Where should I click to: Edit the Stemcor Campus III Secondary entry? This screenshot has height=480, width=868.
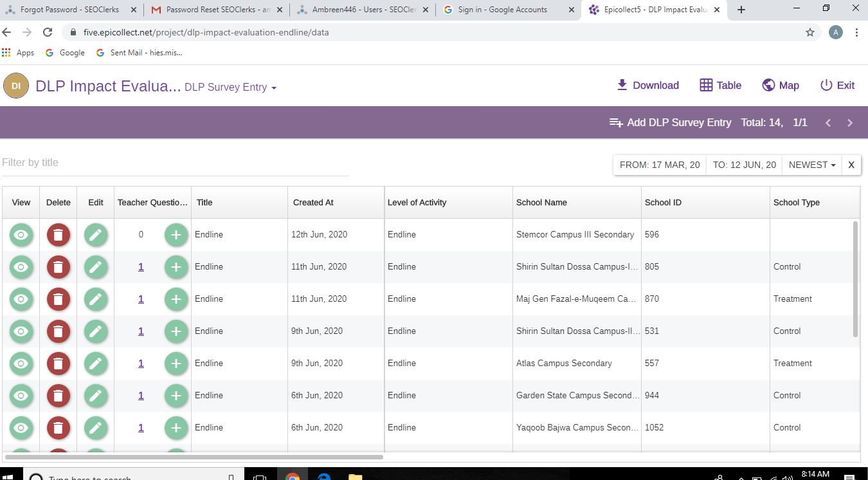[x=96, y=235]
